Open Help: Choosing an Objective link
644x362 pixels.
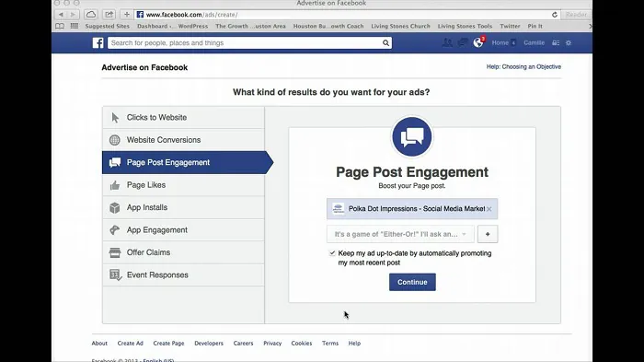tap(523, 66)
